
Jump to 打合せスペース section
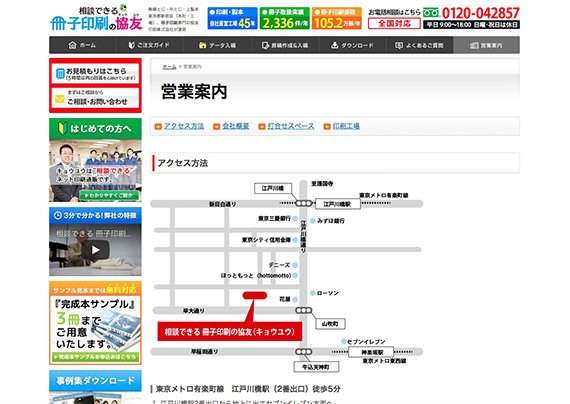point(291,126)
